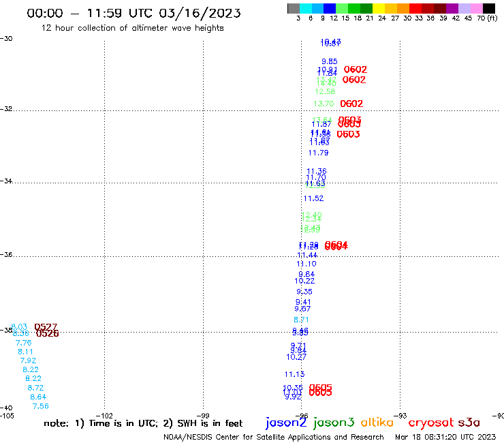Select the 11.79 wave height value
The width and height of the screenshot is (504, 443).
click(x=318, y=153)
